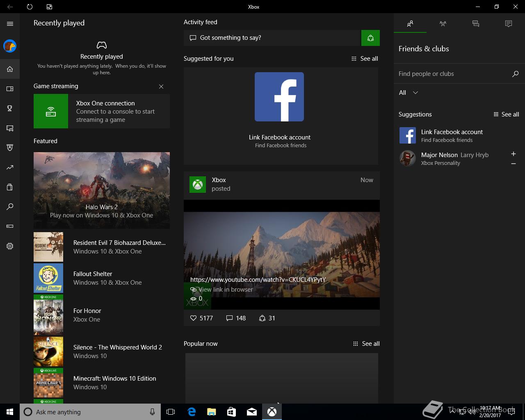Share the Xbox post (31)
The image size is (525, 420).
click(267, 318)
